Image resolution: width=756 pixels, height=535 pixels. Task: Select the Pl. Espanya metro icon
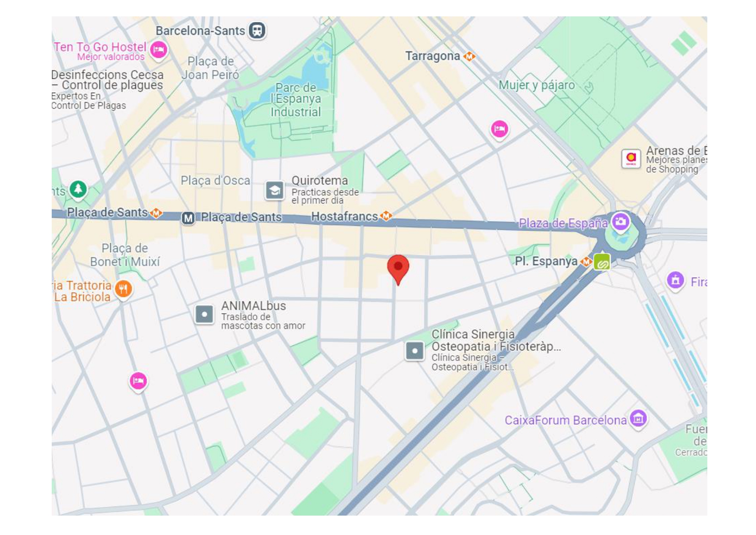586,261
